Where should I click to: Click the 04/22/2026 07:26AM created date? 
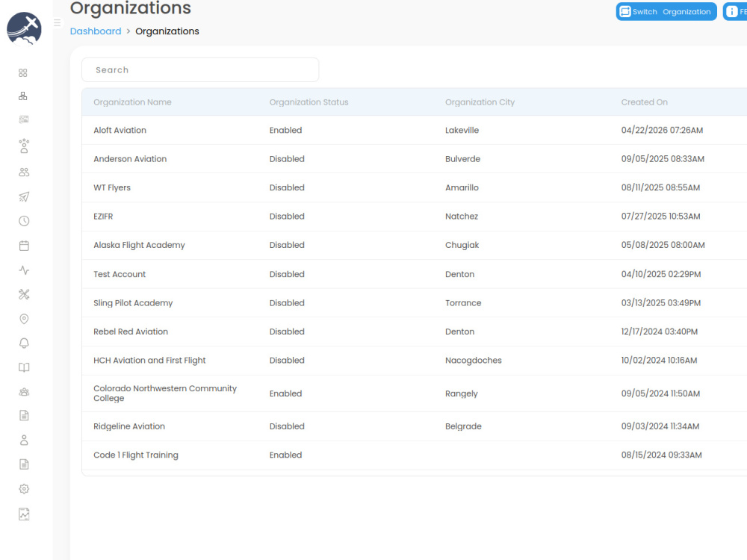(x=662, y=130)
